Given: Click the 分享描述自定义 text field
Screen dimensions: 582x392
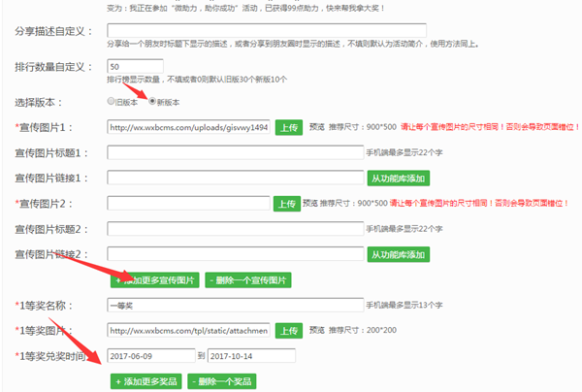Looking at the screenshot, I should (266, 31).
